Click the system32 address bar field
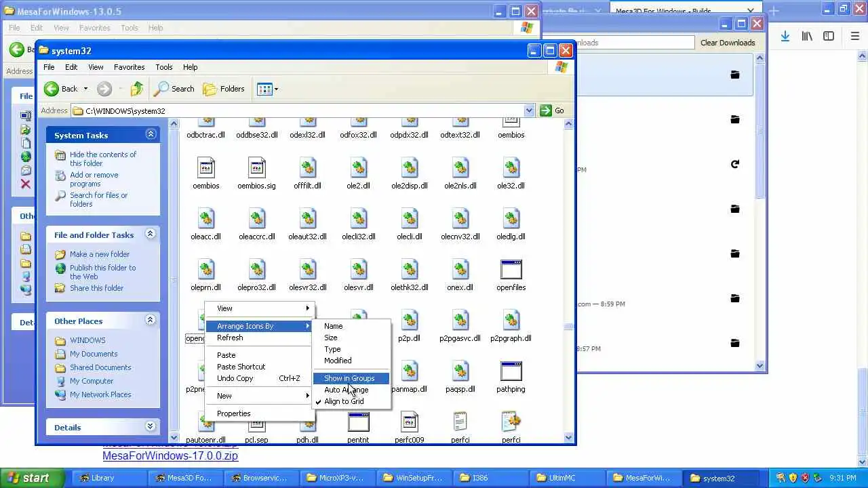The width and height of the screenshot is (868, 488). click(x=298, y=110)
